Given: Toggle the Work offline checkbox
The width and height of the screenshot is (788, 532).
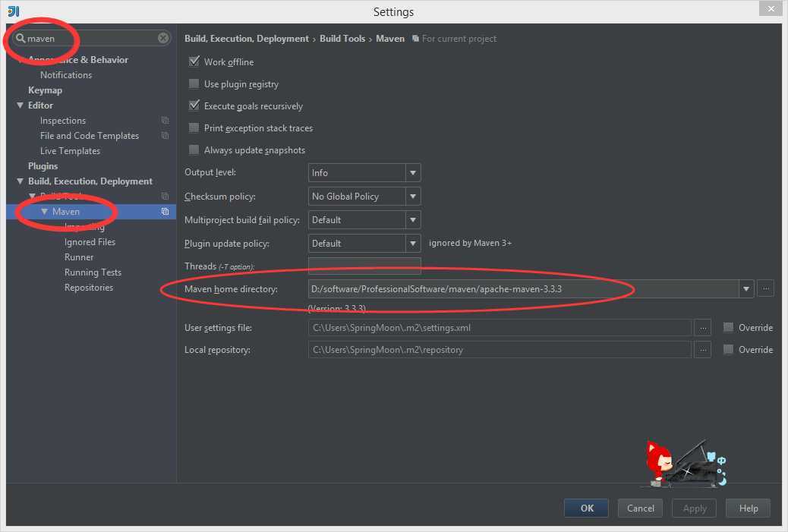Looking at the screenshot, I should click(194, 61).
